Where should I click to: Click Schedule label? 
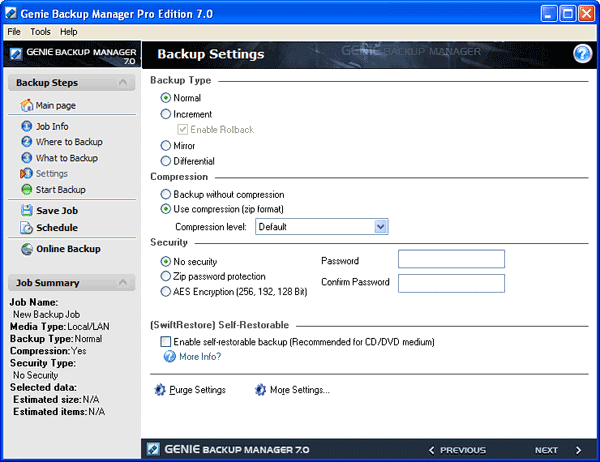tap(57, 228)
